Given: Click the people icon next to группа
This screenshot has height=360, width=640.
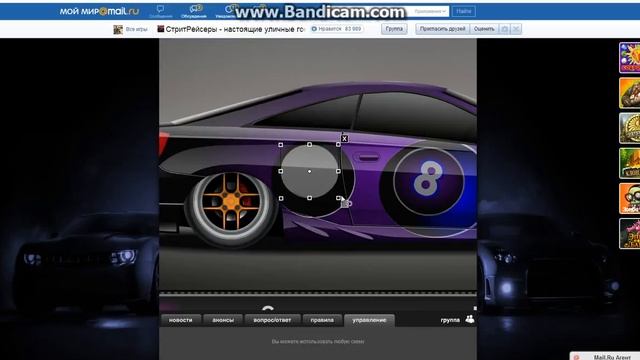Looking at the screenshot, I should (470, 319).
